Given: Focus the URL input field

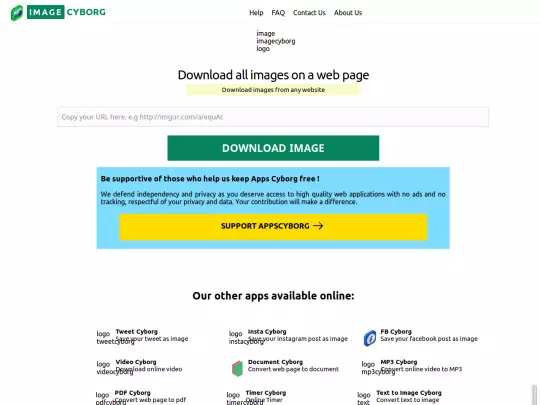Looking at the screenshot, I should (x=273, y=117).
